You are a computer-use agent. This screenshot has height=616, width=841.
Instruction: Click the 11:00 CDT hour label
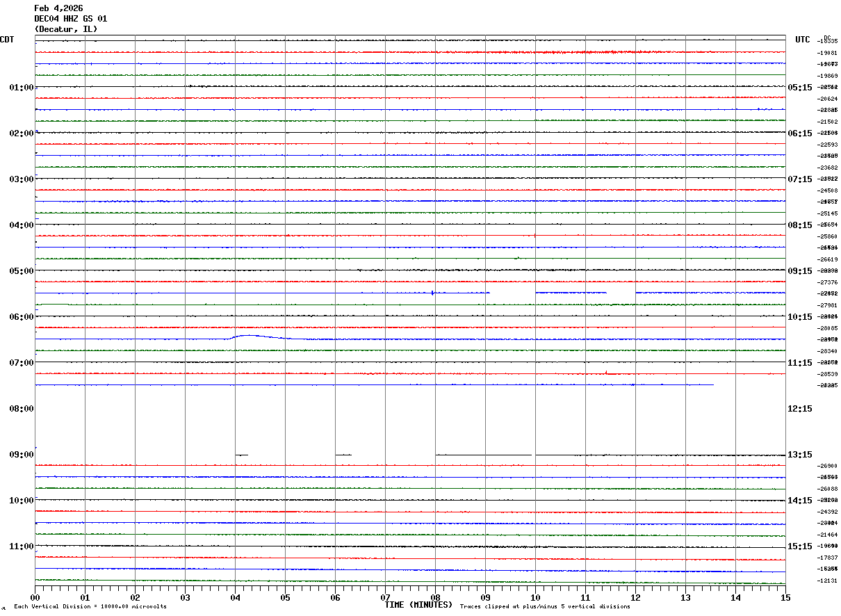click(x=22, y=546)
